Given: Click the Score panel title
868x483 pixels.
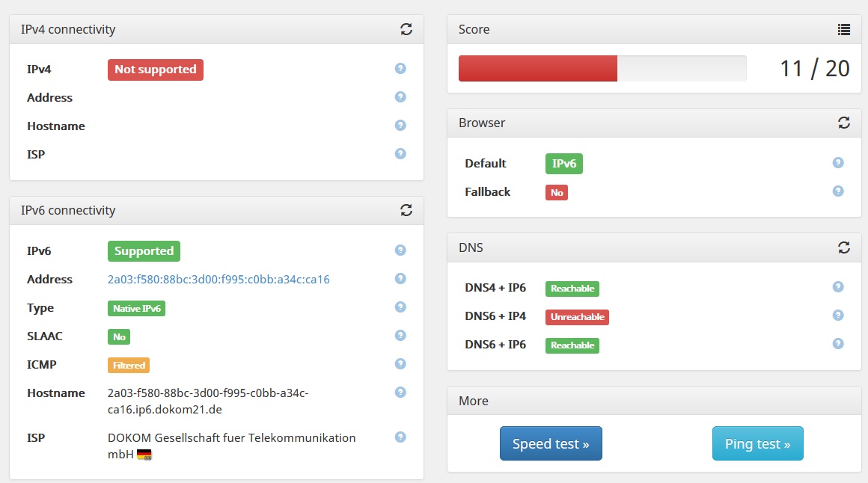Looking at the screenshot, I should click(474, 29).
